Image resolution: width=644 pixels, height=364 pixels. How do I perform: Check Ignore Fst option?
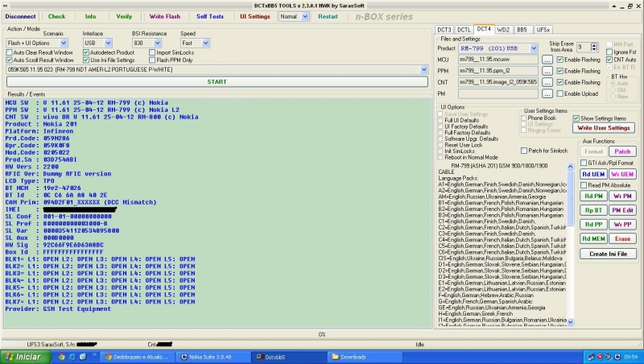coord(609,52)
